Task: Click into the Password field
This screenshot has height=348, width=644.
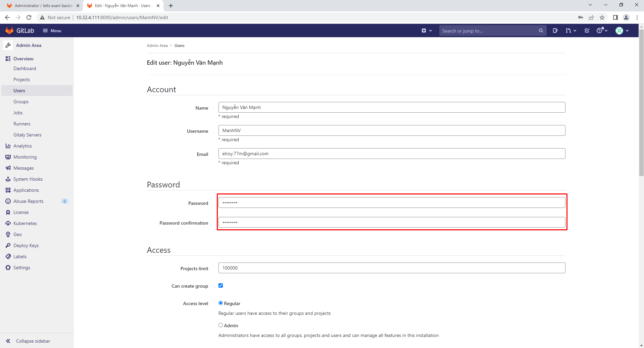Action: [x=392, y=202]
